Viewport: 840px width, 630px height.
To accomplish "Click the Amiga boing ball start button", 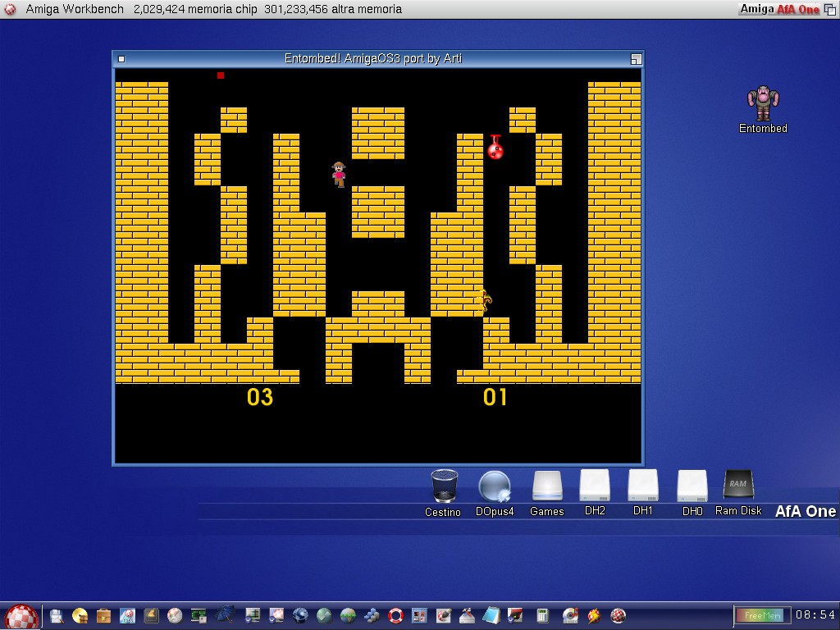I will (21, 616).
